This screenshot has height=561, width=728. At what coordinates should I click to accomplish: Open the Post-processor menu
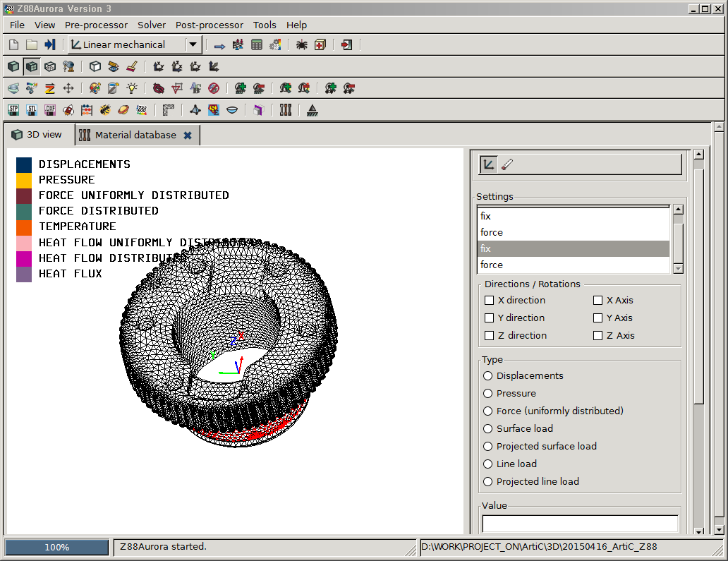[209, 25]
